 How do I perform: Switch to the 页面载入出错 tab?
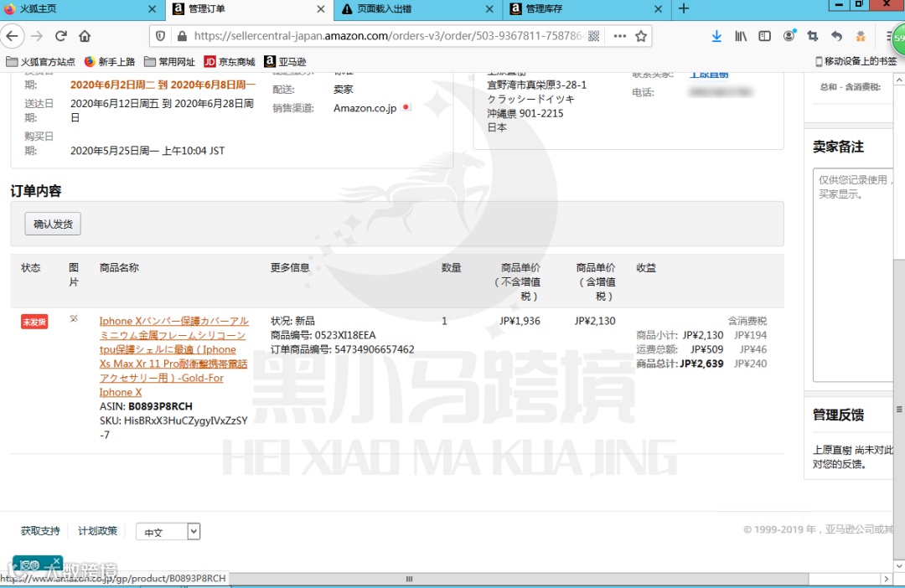pos(418,8)
